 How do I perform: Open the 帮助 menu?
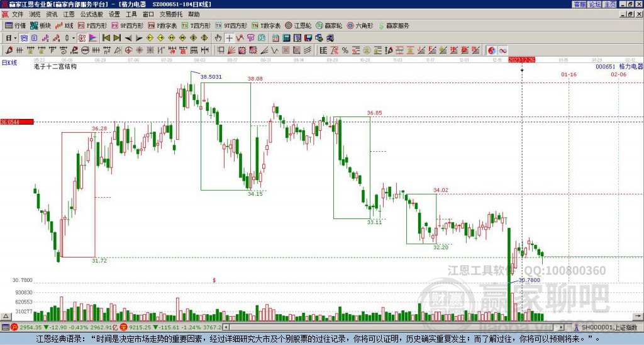pos(194,14)
